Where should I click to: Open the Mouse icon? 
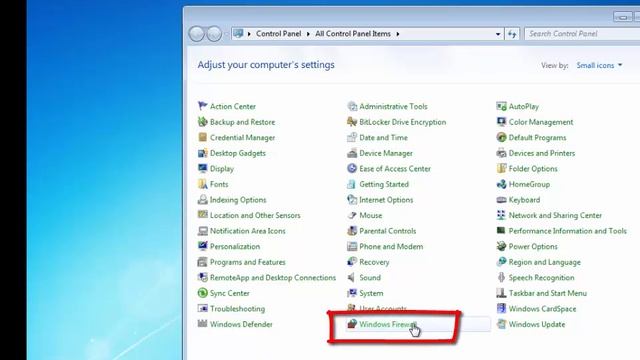click(352, 215)
